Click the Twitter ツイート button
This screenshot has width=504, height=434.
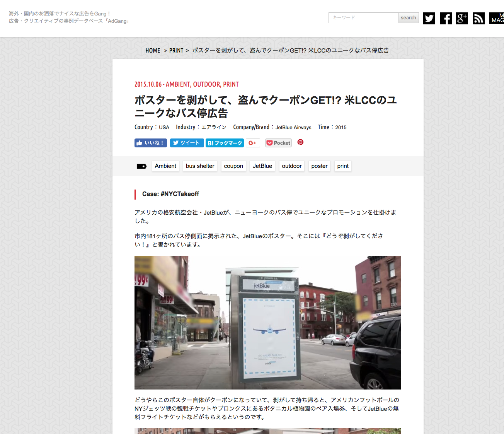(x=187, y=143)
